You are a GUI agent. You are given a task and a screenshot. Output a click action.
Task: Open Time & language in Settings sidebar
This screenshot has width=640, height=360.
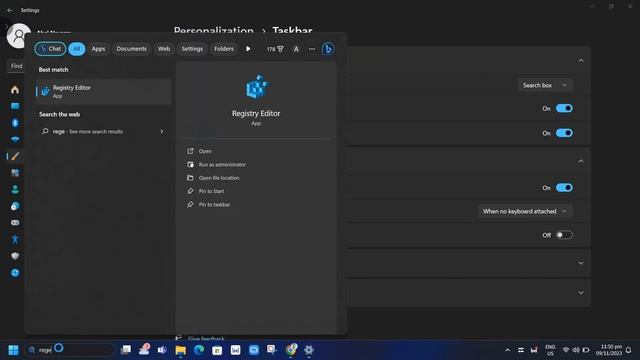pyautogui.click(x=15, y=206)
